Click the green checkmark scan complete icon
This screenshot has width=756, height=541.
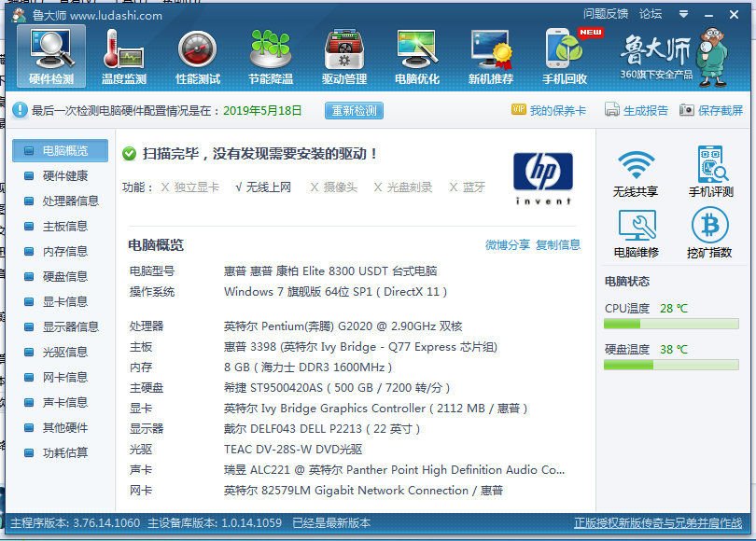pyautogui.click(x=129, y=154)
